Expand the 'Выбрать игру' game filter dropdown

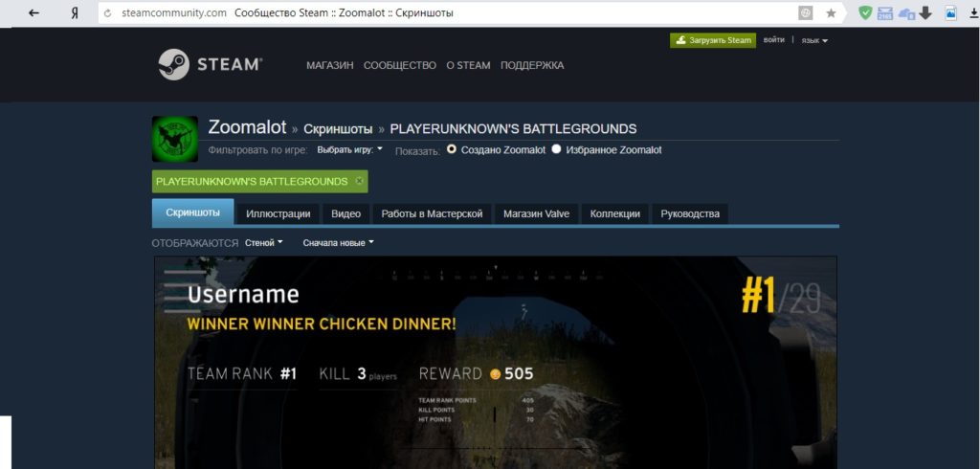349,149
